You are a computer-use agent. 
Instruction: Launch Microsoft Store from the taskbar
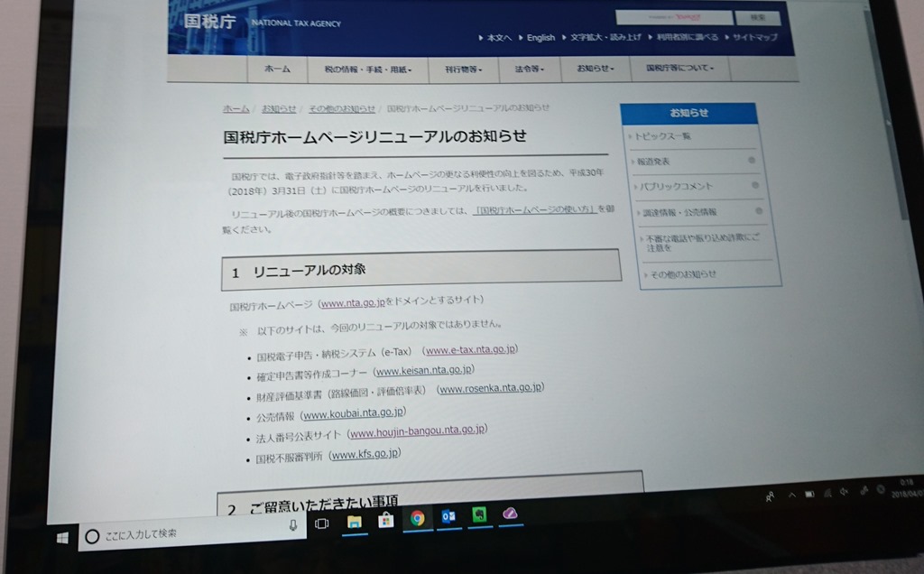(386, 520)
